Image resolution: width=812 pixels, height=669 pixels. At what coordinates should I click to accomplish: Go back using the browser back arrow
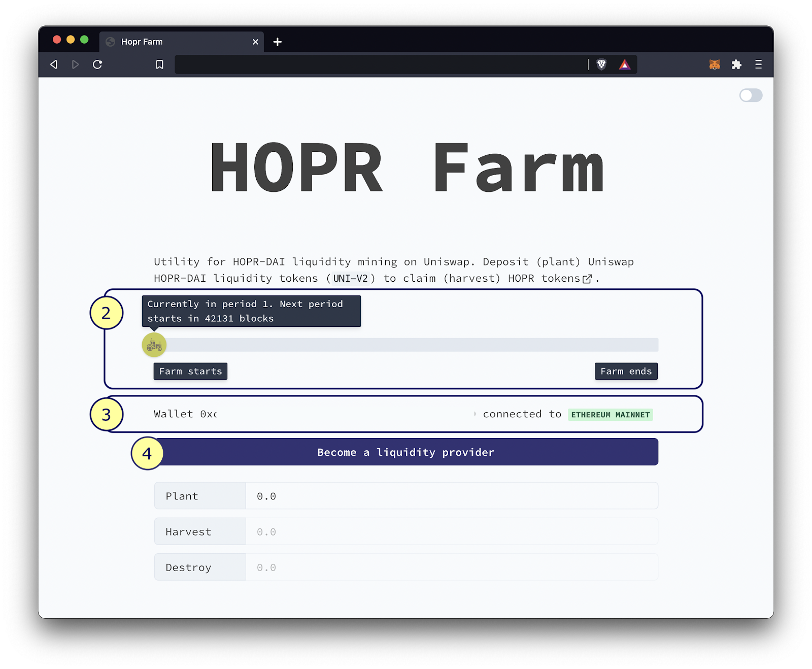(54, 64)
